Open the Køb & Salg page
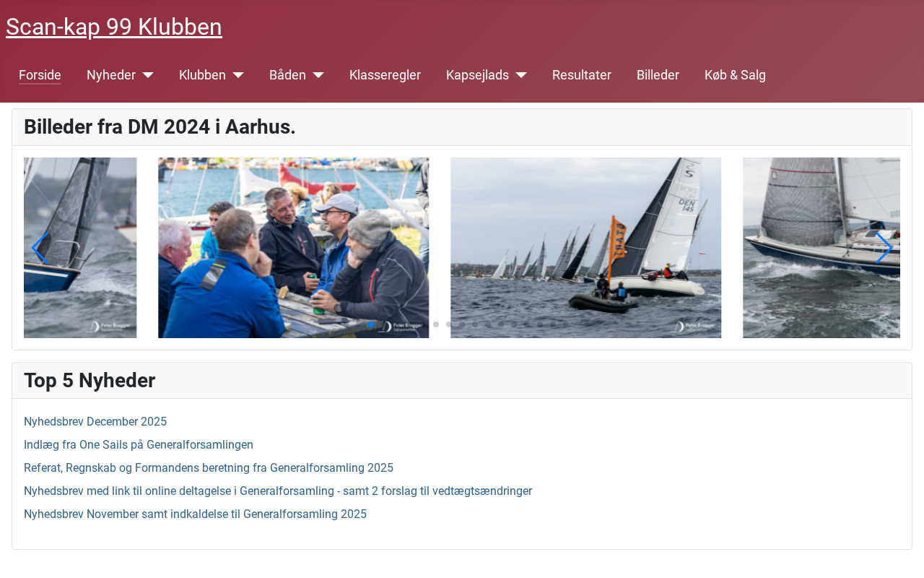The height and width of the screenshot is (578, 924). pyautogui.click(x=735, y=75)
